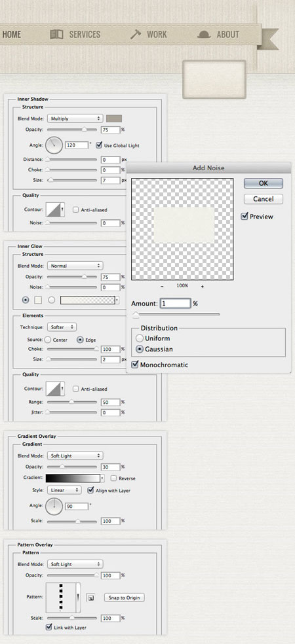
Task: Click the Add Noise preview image
Action: click(x=182, y=229)
